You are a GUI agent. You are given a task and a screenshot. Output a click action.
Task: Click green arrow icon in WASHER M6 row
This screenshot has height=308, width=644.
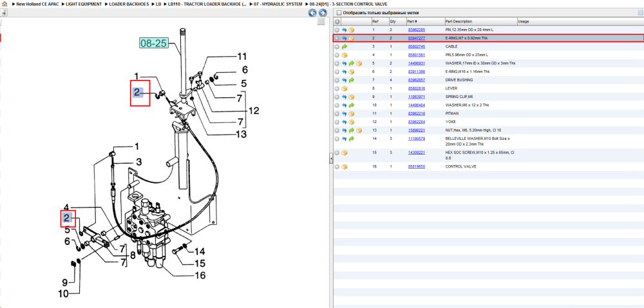click(352, 106)
